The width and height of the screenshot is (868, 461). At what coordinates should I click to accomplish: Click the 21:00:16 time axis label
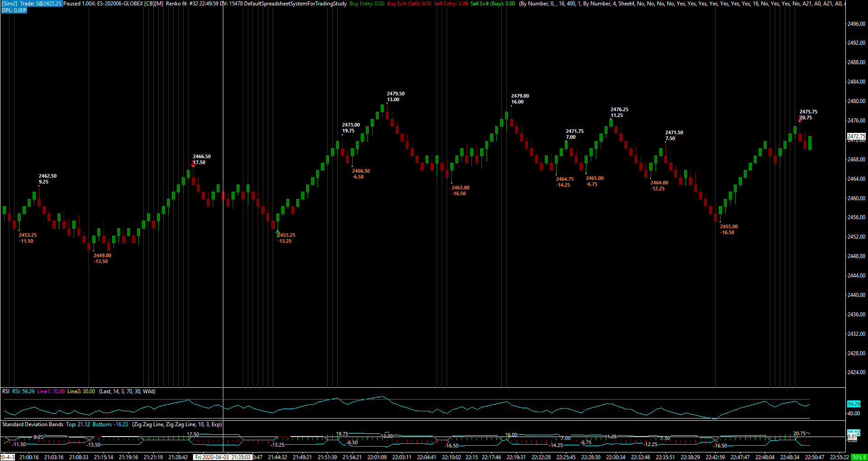tap(29, 457)
